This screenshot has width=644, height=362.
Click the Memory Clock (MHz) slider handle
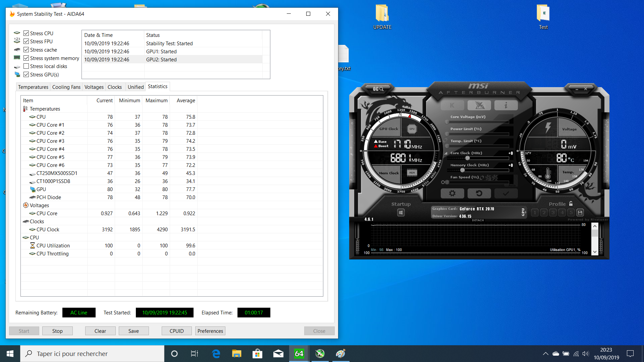click(463, 170)
